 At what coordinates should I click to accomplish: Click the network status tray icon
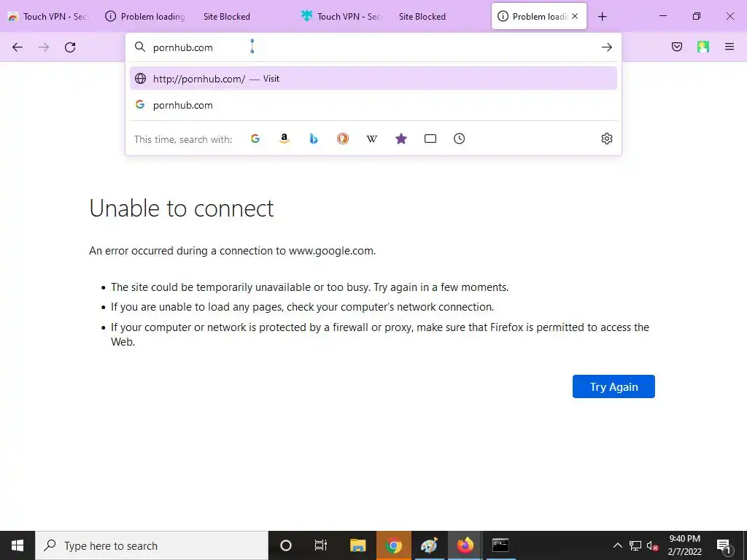pyautogui.click(x=635, y=545)
